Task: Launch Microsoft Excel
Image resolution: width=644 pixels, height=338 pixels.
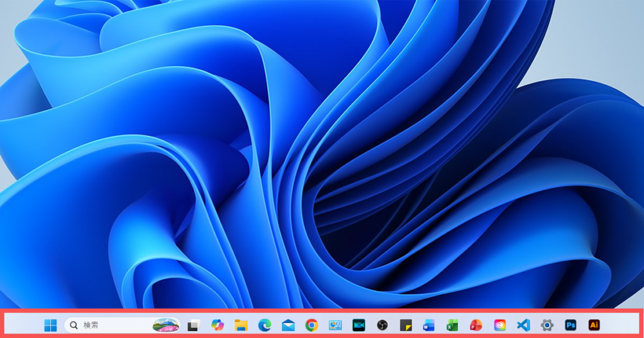Action: click(x=452, y=325)
